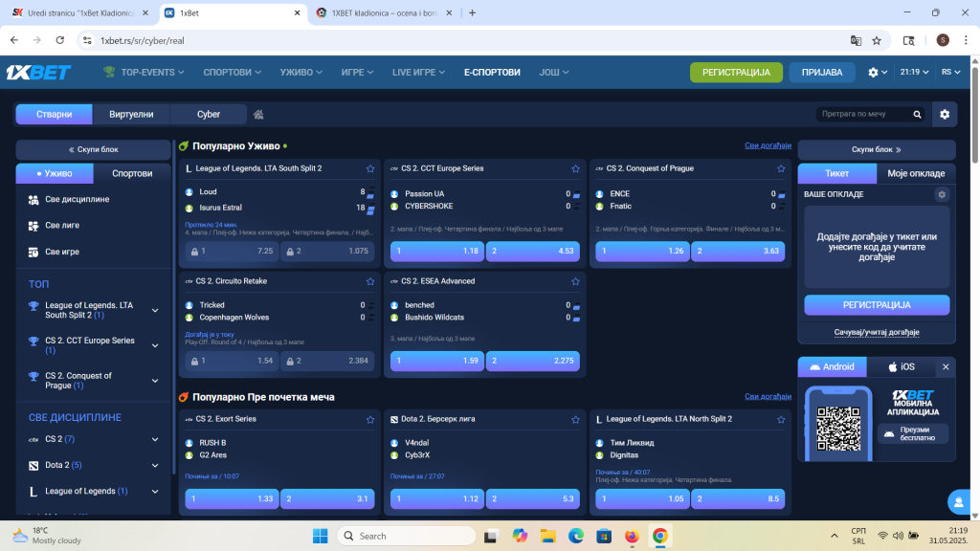Click the Претрага по мечу search field
Viewport: 980px width, 551px height.
click(862, 115)
